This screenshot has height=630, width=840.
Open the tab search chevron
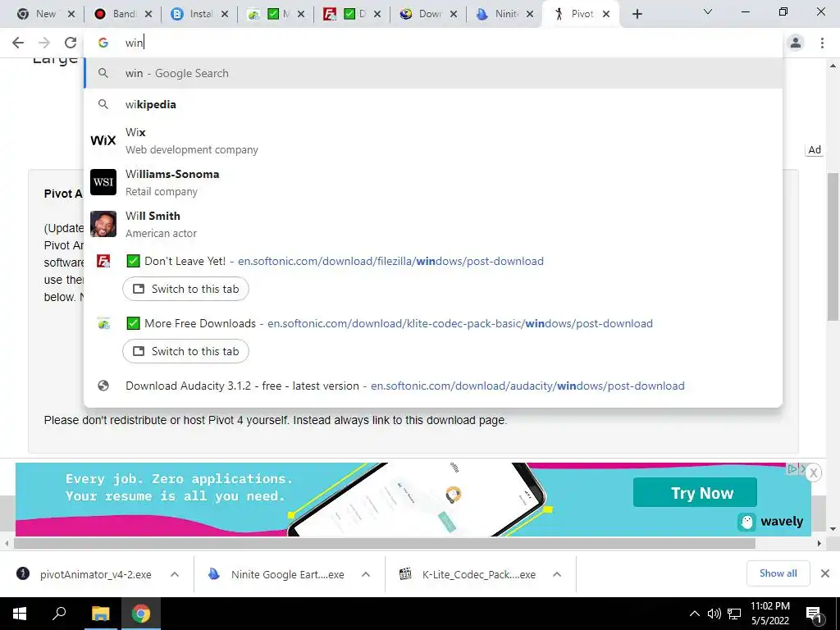click(x=708, y=11)
